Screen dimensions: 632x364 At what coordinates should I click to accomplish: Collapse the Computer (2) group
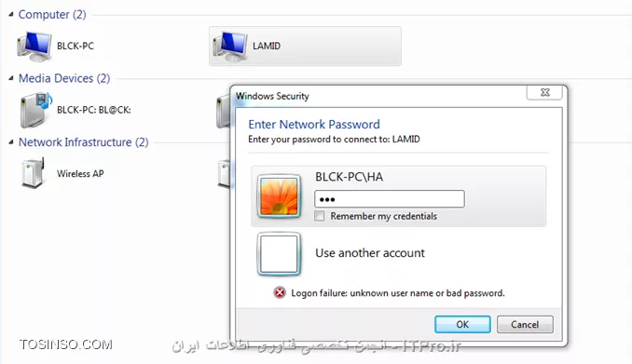11,14
